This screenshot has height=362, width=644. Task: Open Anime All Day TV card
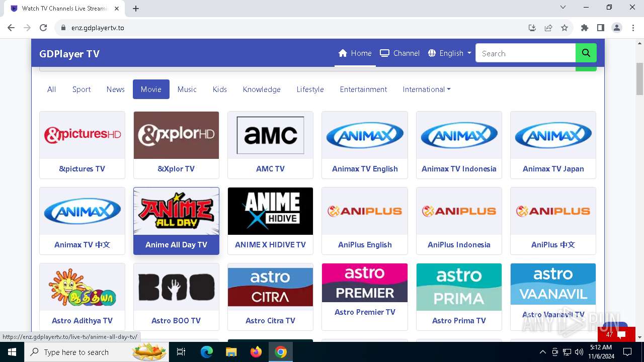176,221
